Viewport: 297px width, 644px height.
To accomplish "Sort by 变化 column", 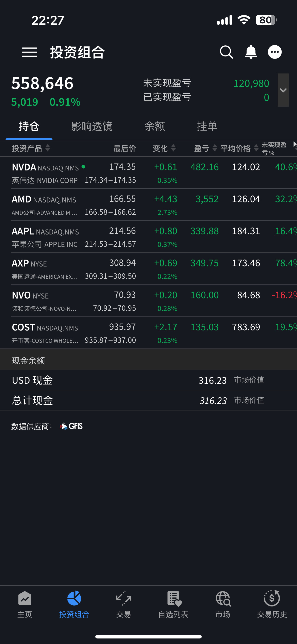I will click(164, 148).
